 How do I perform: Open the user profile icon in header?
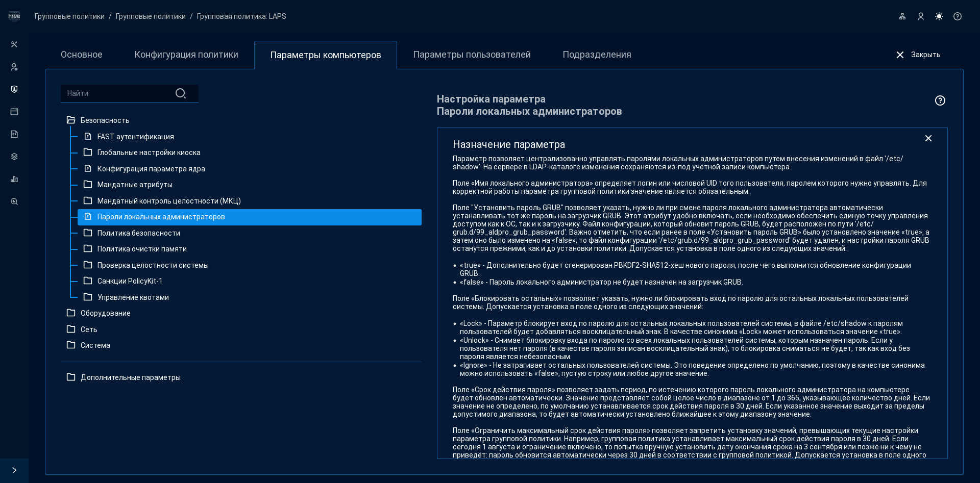pyautogui.click(x=921, y=16)
